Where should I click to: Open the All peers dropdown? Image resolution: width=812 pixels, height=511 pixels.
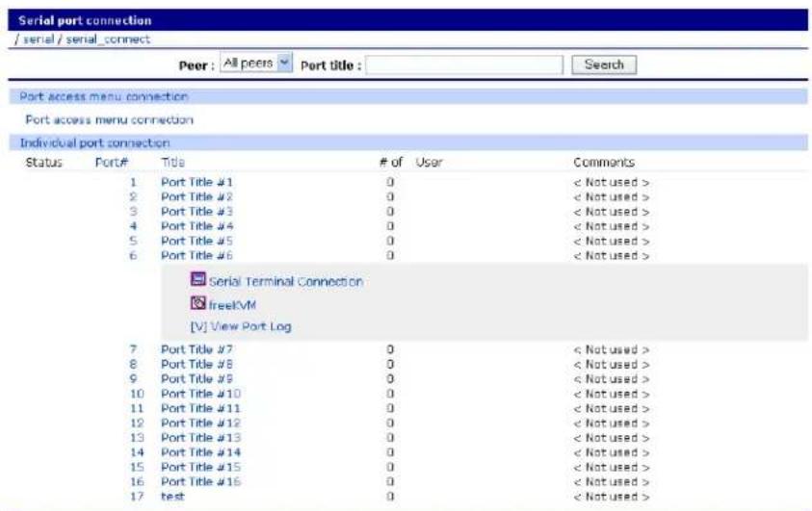(x=256, y=63)
